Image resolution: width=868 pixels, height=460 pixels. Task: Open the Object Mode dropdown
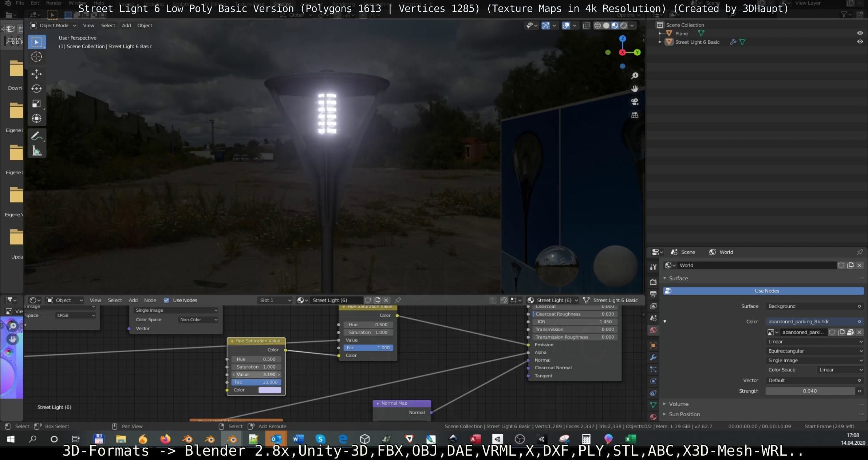(x=53, y=25)
